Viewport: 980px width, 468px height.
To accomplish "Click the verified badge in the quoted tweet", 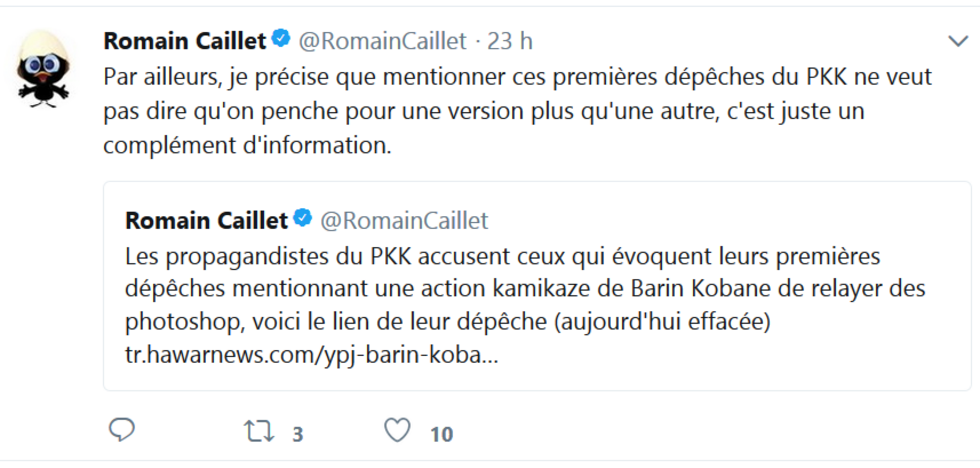I will click(x=303, y=218).
